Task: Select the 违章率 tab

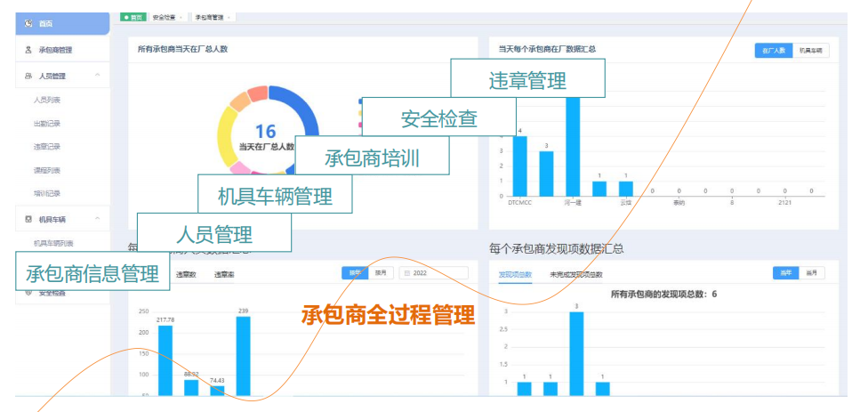Action: tap(224, 275)
